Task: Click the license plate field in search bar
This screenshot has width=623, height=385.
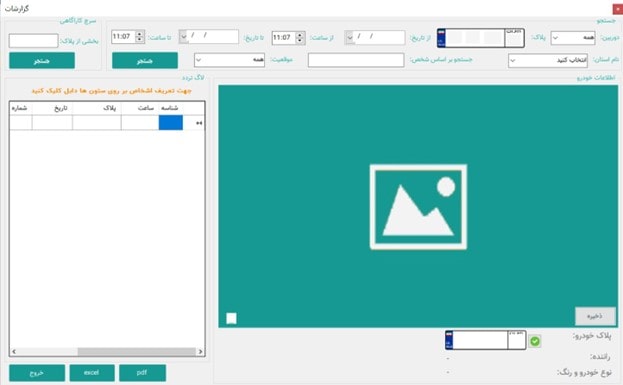Action: [x=480, y=38]
